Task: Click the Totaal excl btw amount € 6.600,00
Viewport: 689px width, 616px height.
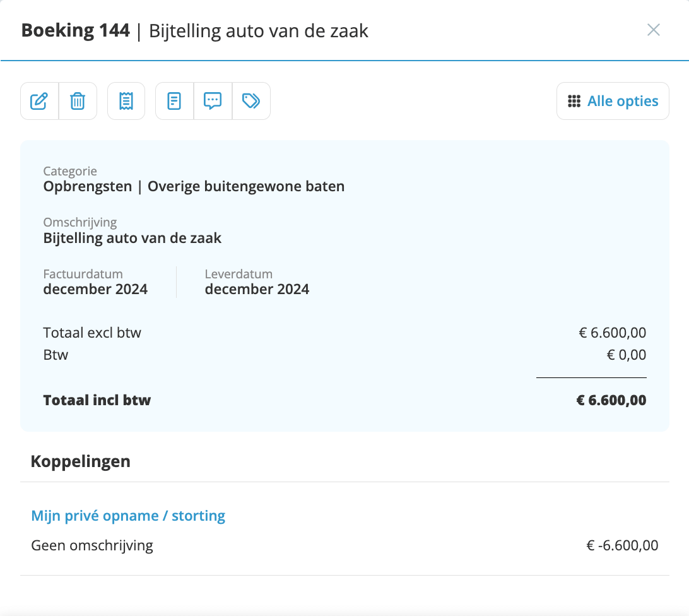Action: click(x=613, y=333)
